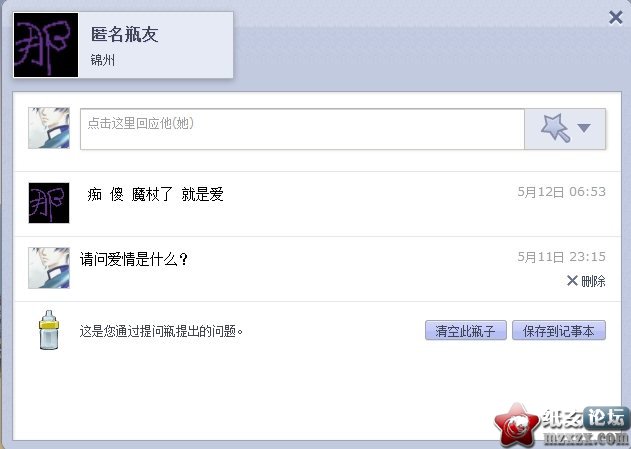Click the question text 请问爱情是什么?
Viewport: 631px width, 449px height.
[134, 260]
